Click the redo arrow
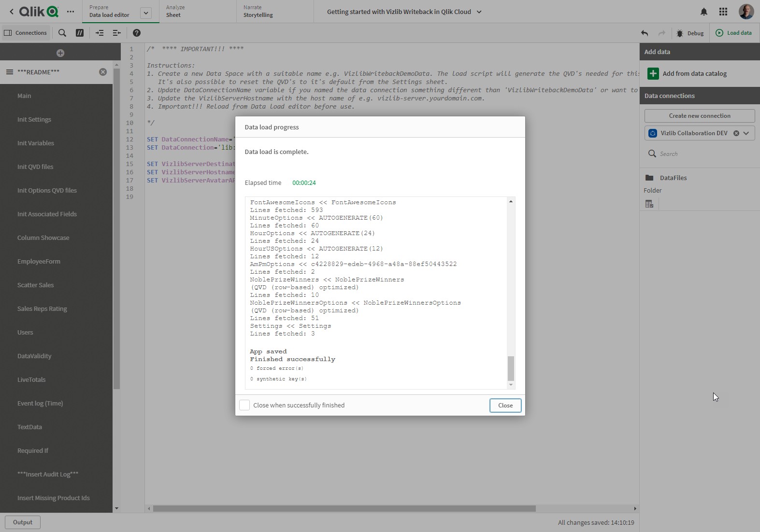This screenshot has height=532, width=760. click(x=662, y=33)
